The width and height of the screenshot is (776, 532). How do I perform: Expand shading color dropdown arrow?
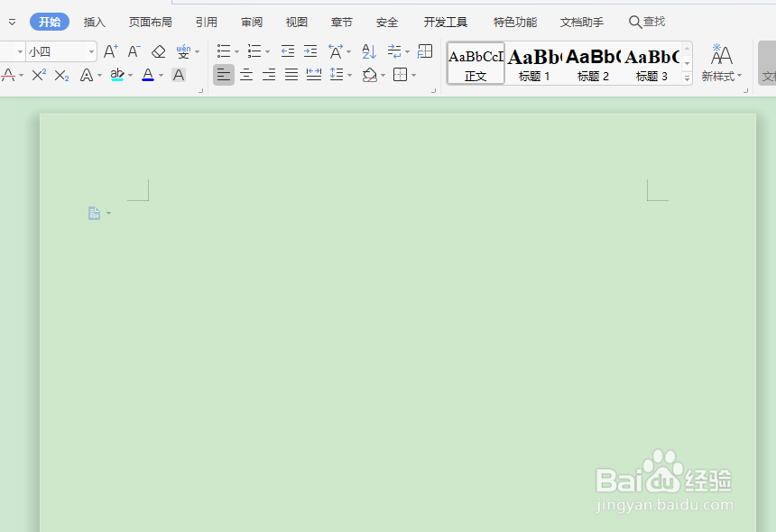click(x=383, y=76)
